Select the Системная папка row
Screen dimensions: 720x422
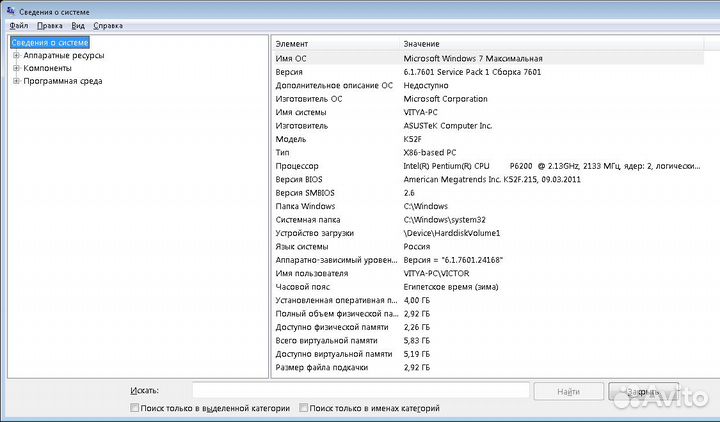pos(488,220)
